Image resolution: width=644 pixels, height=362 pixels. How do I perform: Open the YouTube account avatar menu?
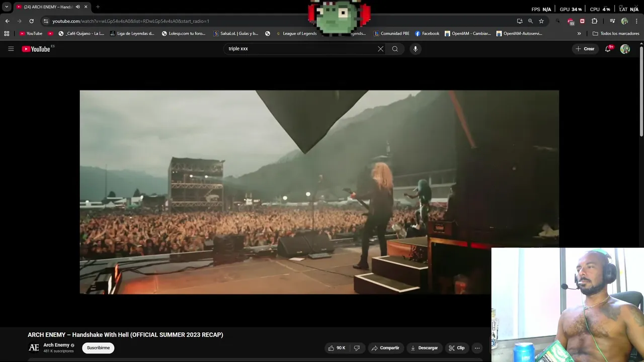(625, 49)
